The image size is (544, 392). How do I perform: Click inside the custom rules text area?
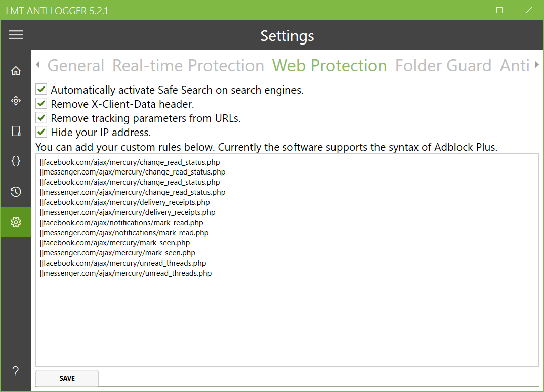[x=287, y=319]
